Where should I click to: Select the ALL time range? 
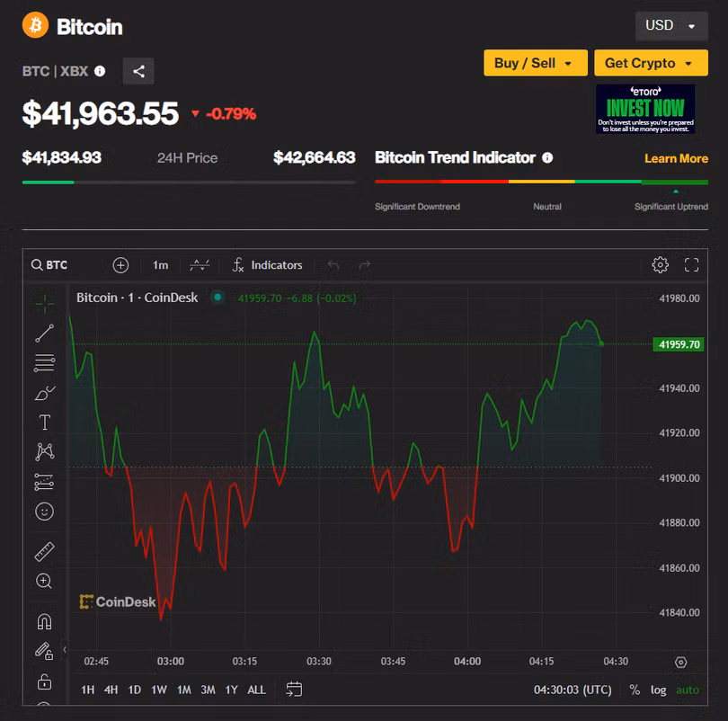click(256, 690)
